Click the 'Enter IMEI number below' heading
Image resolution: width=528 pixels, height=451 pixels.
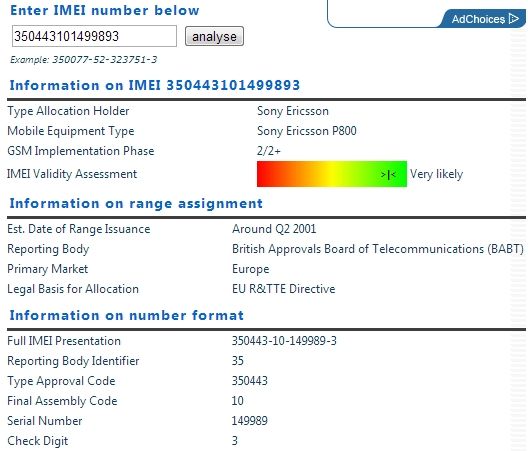[x=105, y=10]
